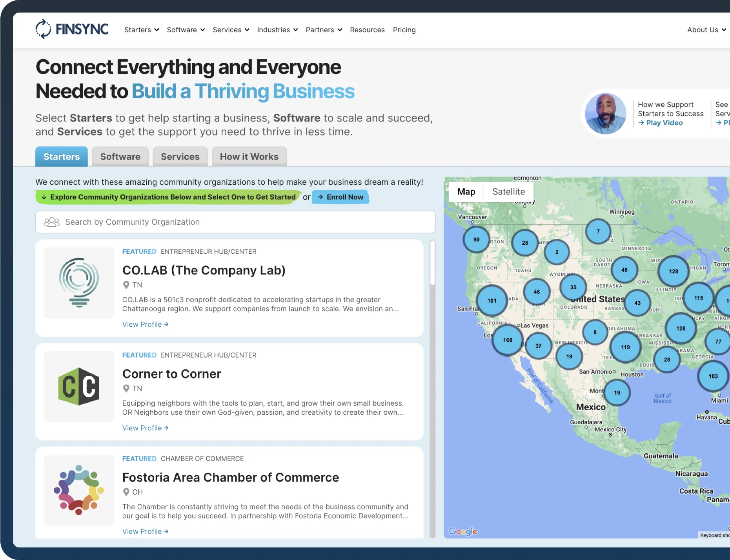This screenshot has height=560, width=730.
Task: Click the 103 cluster marker near Florida
Action: pyautogui.click(x=713, y=376)
